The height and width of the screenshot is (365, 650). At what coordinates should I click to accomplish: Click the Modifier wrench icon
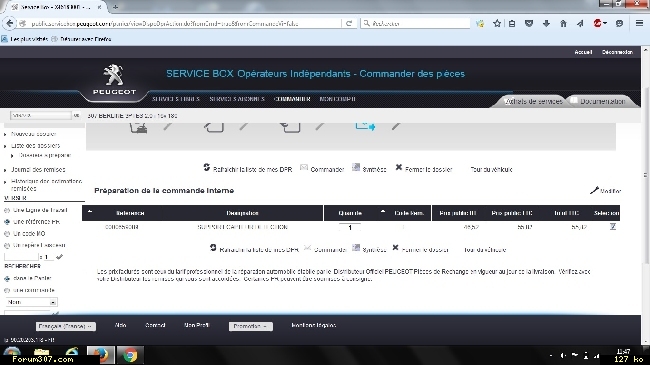594,190
